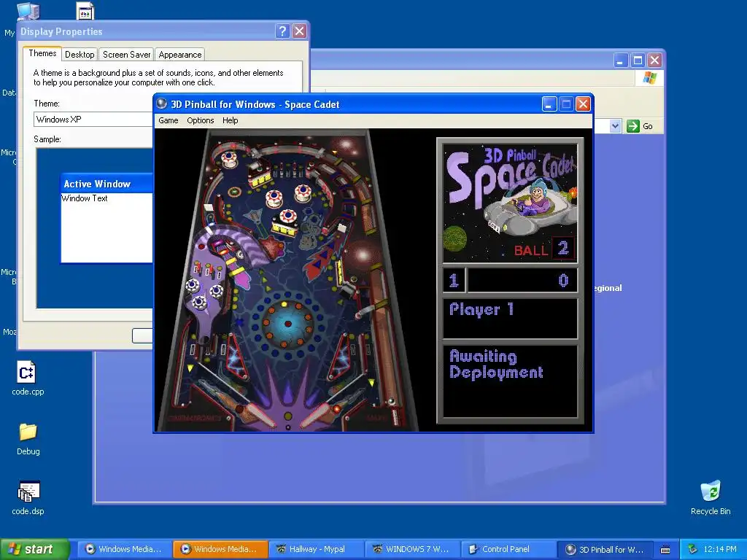The height and width of the screenshot is (560, 747).
Task: Click the blue circular target ring at table center
Action: (x=287, y=324)
